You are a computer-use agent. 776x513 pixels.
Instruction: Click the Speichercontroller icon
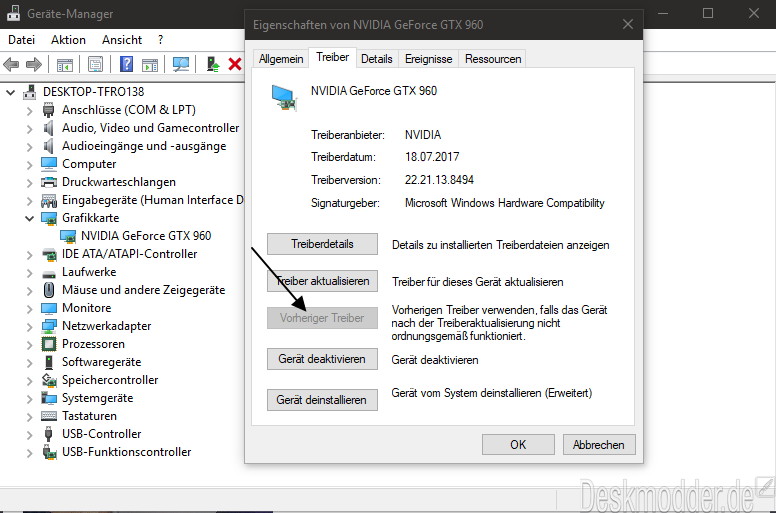coord(49,380)
